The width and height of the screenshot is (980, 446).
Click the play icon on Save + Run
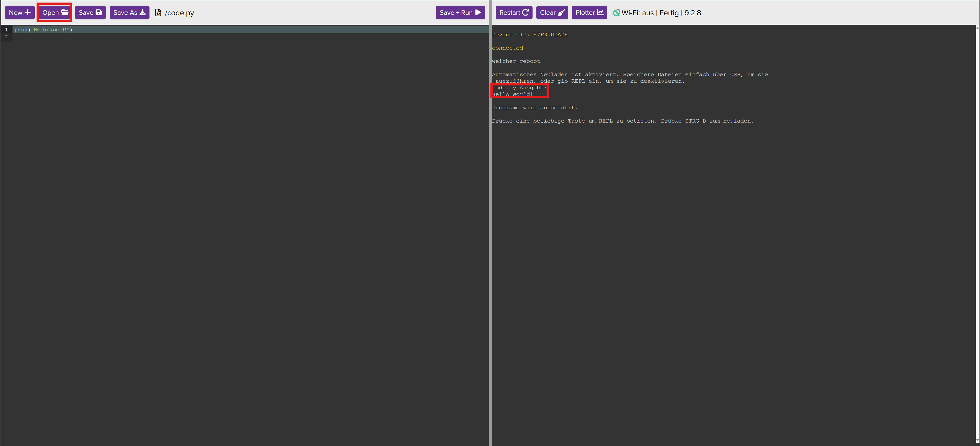pos(478,13)
